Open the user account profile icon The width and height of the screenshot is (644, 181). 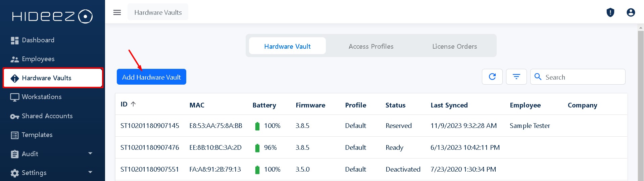(631, 12)
